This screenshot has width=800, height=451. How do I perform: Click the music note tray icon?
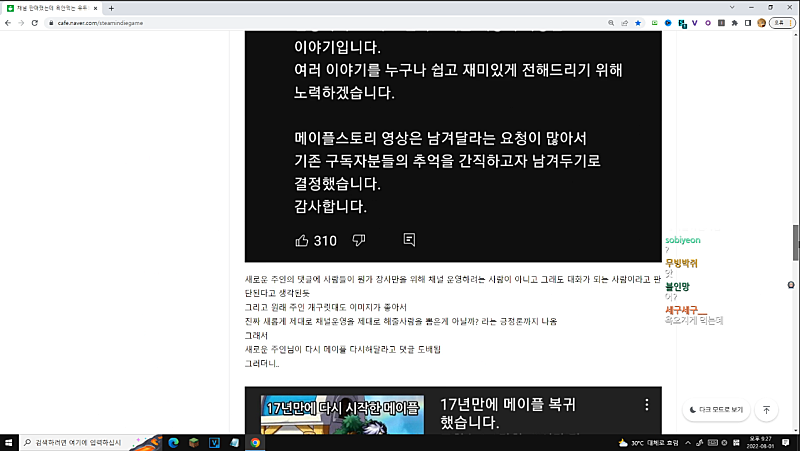(699, 443)
